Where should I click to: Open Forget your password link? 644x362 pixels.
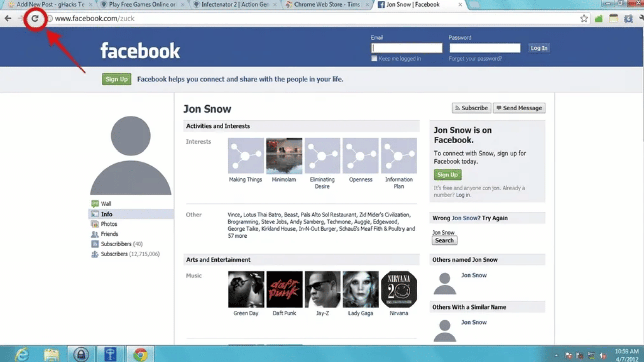click(x=475, y=59)
